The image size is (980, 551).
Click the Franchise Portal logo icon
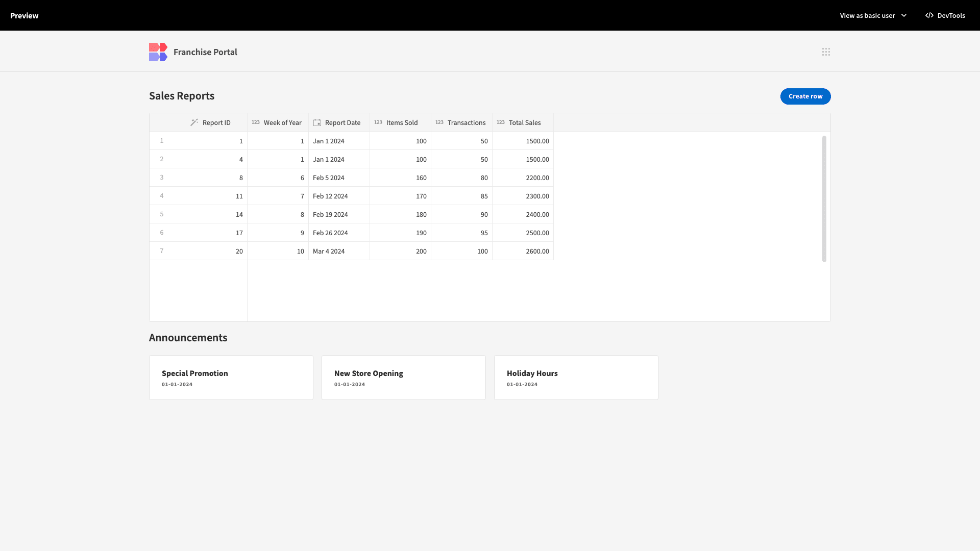(x=158, y=52)
